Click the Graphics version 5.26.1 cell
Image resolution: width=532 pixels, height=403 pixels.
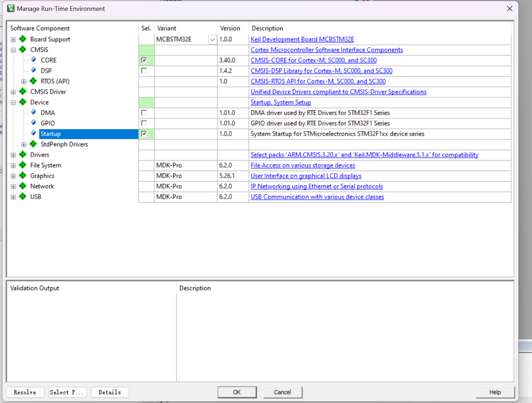[x=233, y=176]
